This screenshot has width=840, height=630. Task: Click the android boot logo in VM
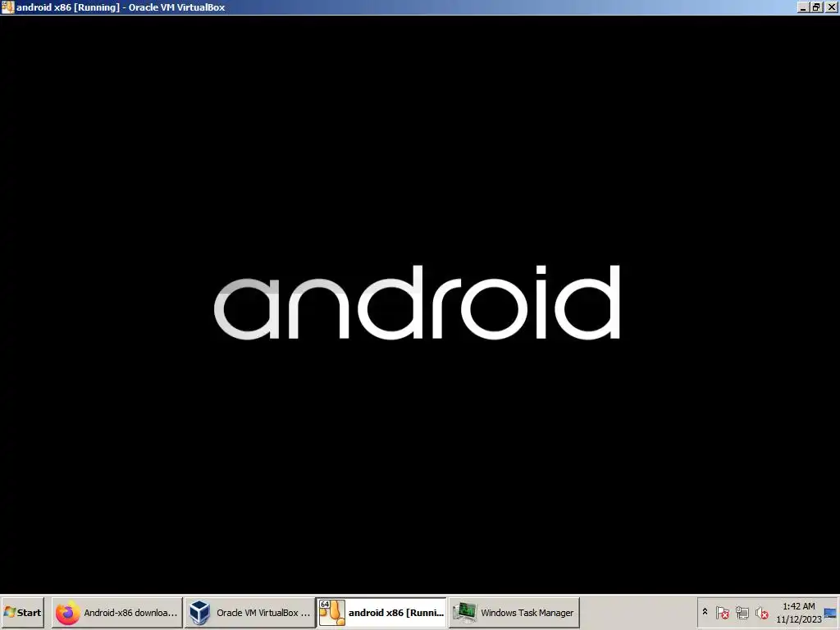pos(417,302)
